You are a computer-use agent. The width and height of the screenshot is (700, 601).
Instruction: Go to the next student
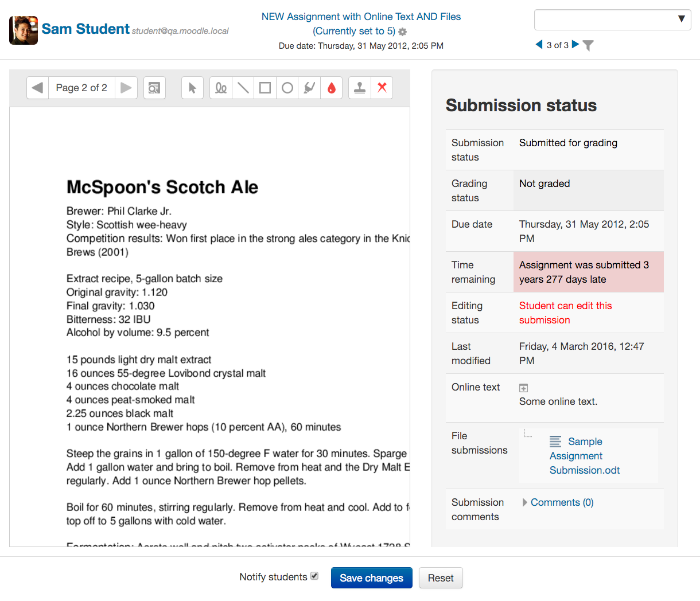575,44
